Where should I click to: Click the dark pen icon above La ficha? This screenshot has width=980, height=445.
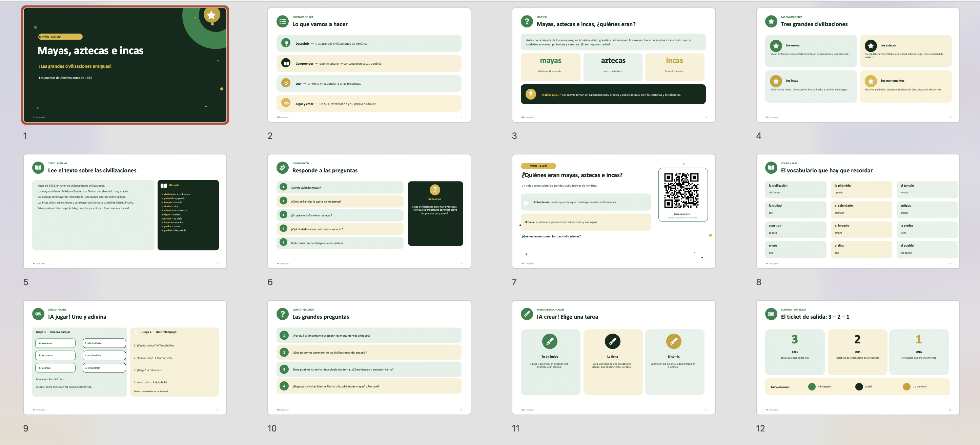coord(613,341)
